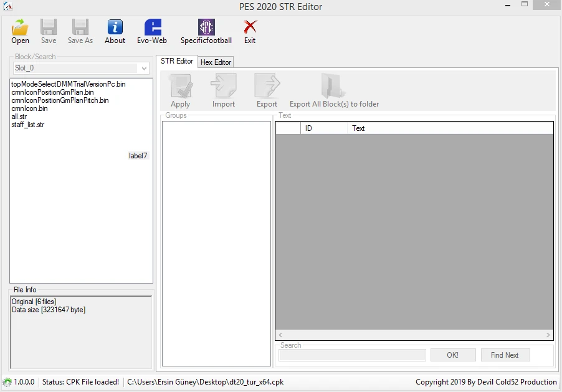Switch to the Hex Editor tab
The width and height of the screenshot is (562, 392).
click(216, 62)
